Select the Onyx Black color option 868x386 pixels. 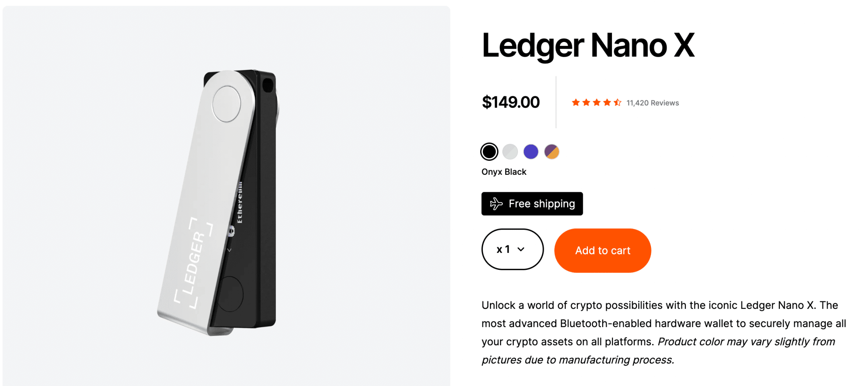490,151
